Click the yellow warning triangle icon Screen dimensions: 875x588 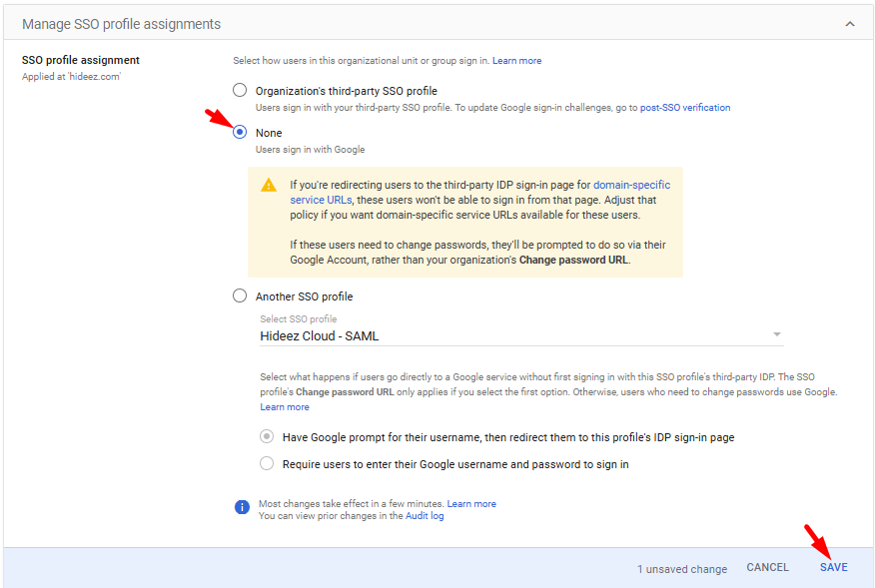(269, 185)
